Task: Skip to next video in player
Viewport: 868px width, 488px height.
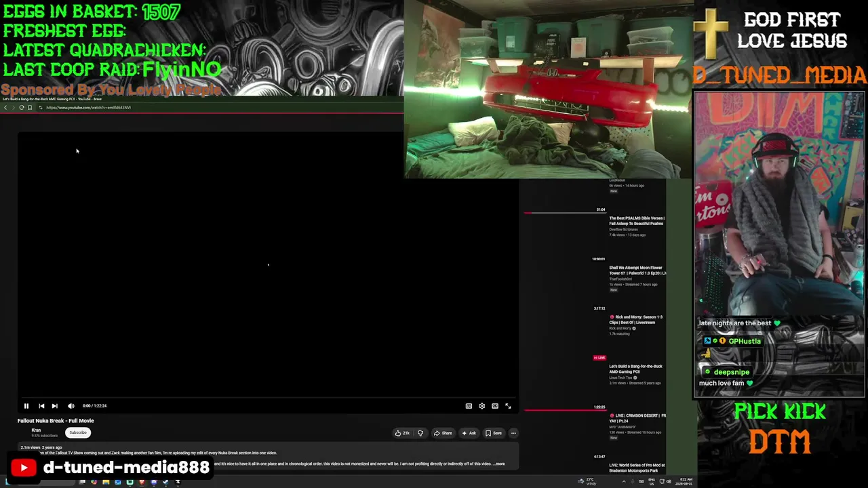Action: (x=55, y=406)
